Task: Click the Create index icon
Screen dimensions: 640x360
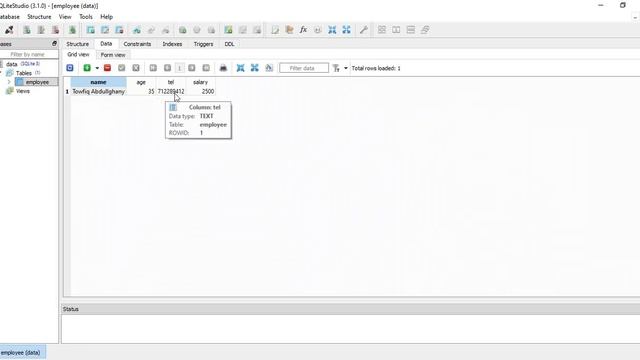Action: click(137, 30)
